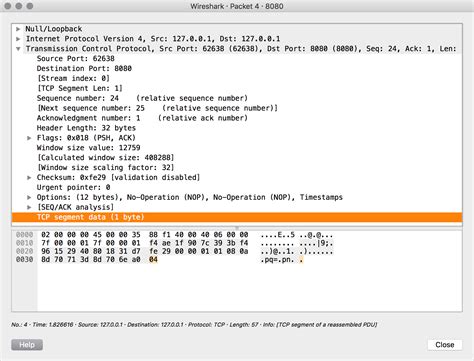Click the ASCII text '.pq=.pn.' in hex pane
Image resolution: width=474 pixels, height=361 pixels.
point(277,260)
